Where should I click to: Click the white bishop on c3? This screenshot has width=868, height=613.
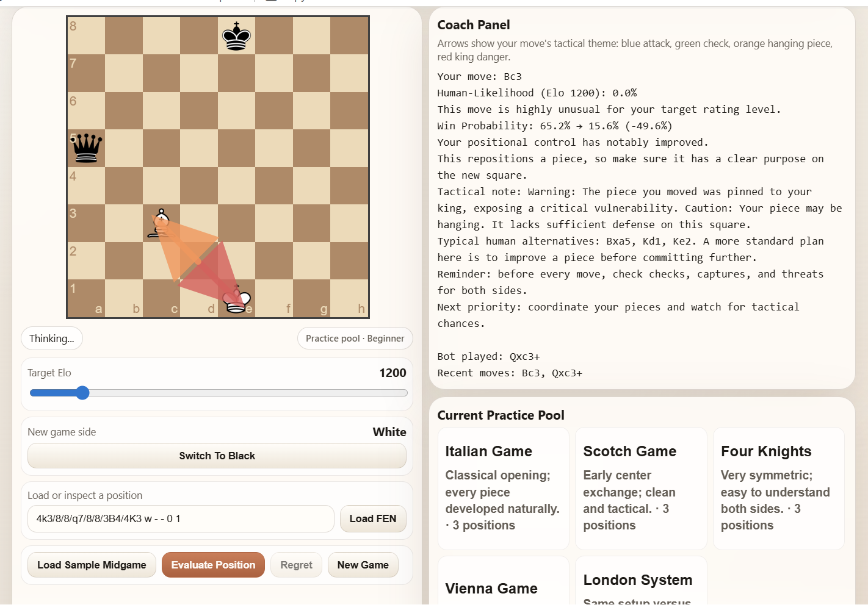coord(162,223)
